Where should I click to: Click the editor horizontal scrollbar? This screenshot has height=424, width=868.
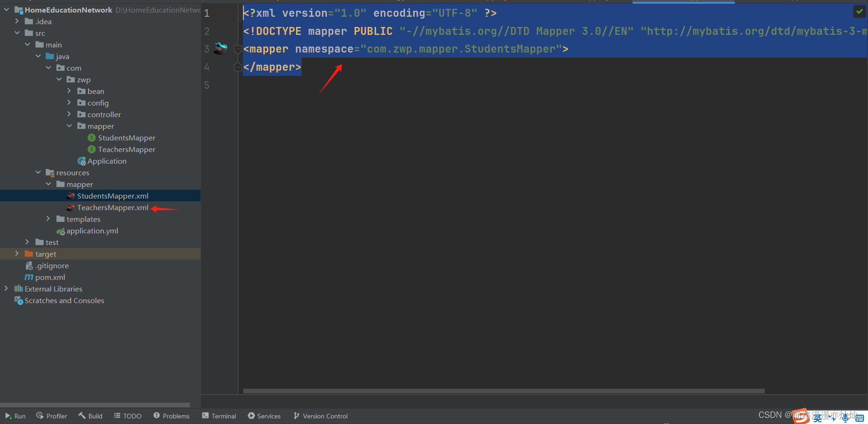pos(504,391)
